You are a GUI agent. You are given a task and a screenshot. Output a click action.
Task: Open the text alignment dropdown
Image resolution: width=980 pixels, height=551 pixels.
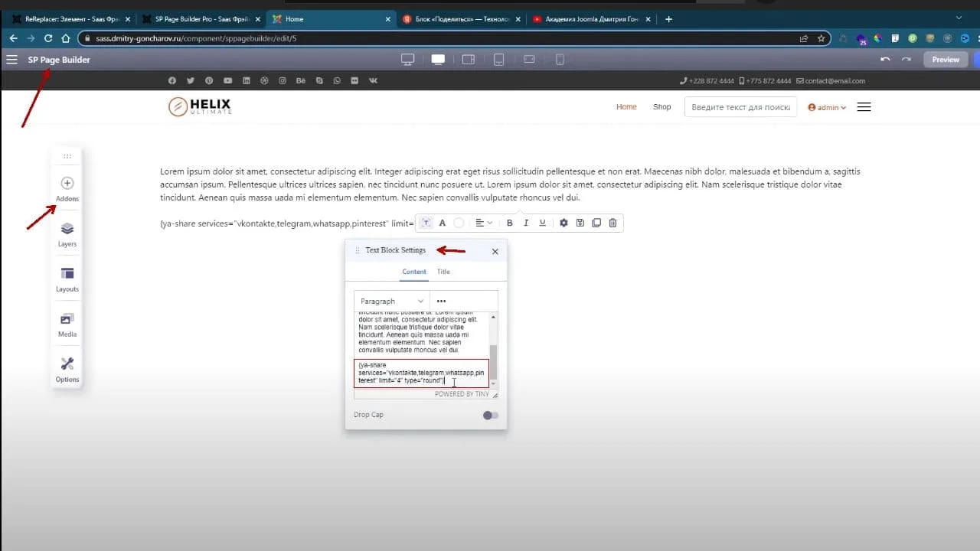[483, 223]
